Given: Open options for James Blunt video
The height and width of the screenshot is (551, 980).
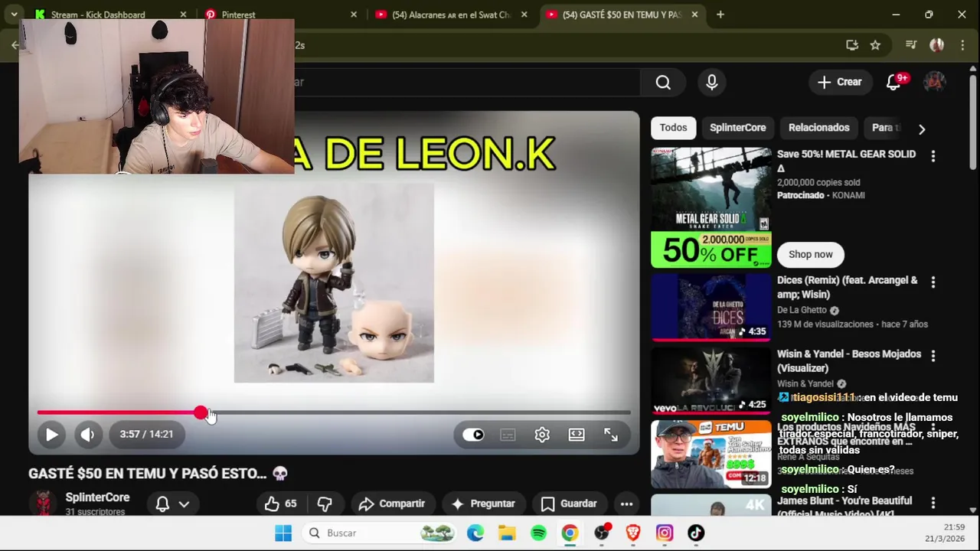Looking at the screenshot, I should tap(933, 503).
